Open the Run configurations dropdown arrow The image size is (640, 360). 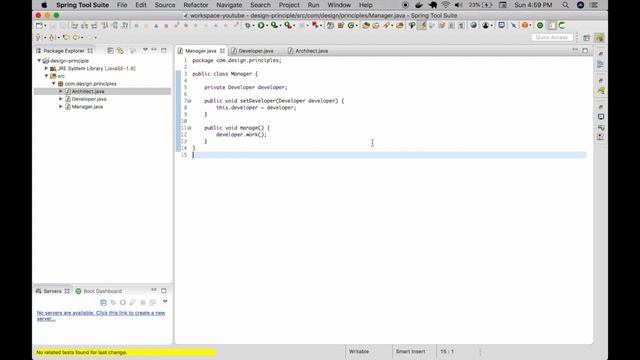(267, 26)
